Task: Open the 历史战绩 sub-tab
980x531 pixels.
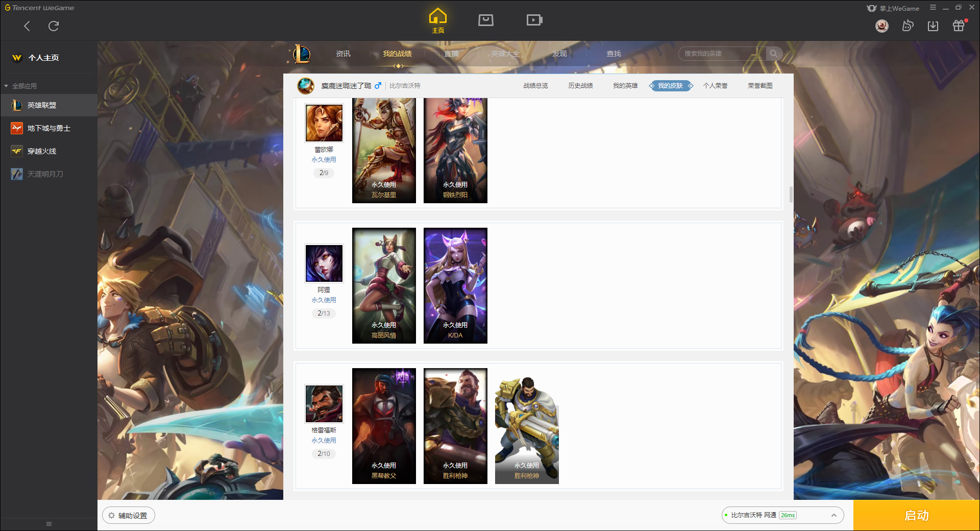Action: point(580,86)
